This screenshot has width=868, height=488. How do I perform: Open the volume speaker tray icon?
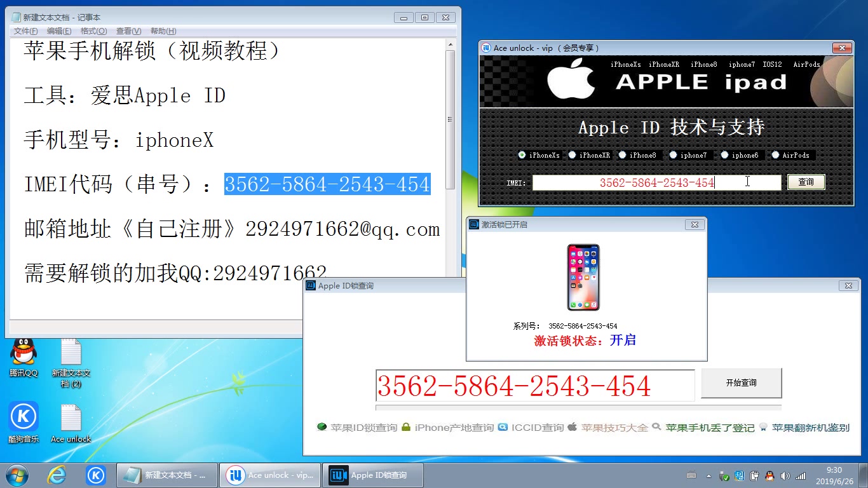pyautogui.click(x=785, y=476)
